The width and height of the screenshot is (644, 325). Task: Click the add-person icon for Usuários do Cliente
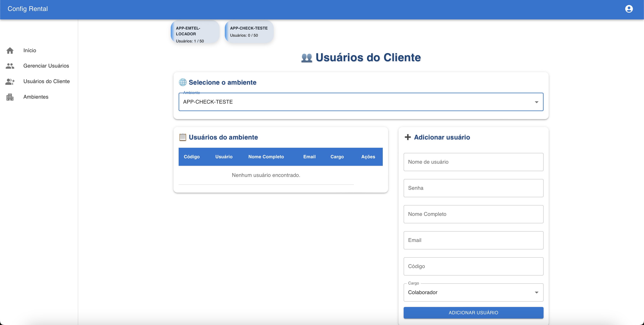(10, 82)
